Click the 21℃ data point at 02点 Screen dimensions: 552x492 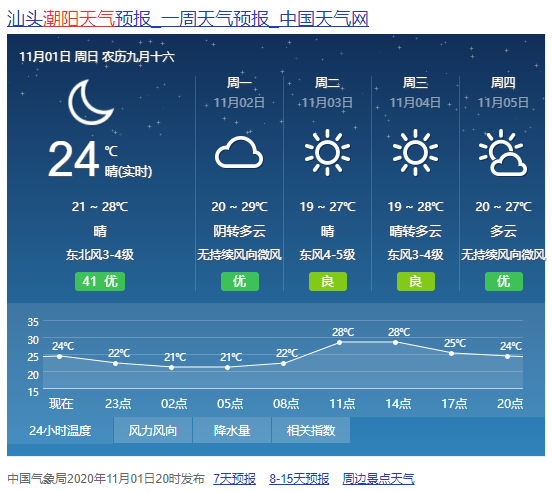coord(171,367)
